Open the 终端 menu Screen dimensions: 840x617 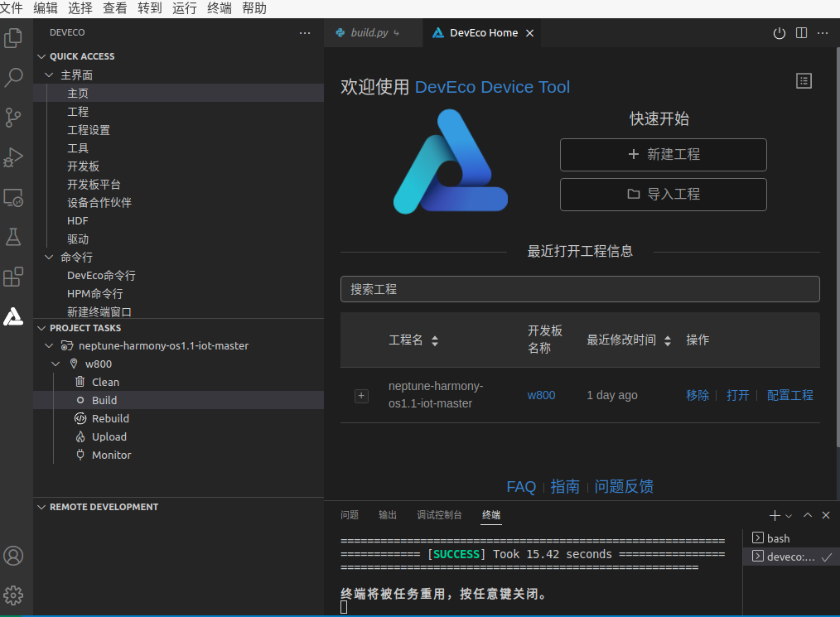click(219, 8)
